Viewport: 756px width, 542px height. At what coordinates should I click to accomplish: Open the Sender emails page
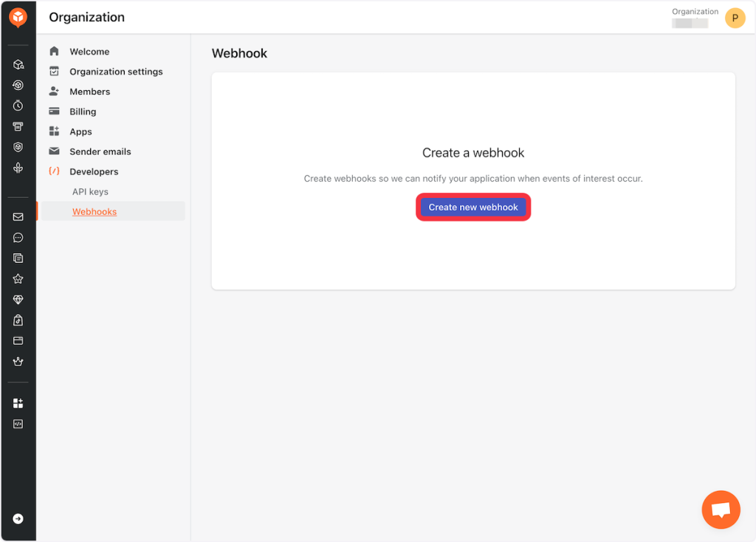(x=100, y=151)
